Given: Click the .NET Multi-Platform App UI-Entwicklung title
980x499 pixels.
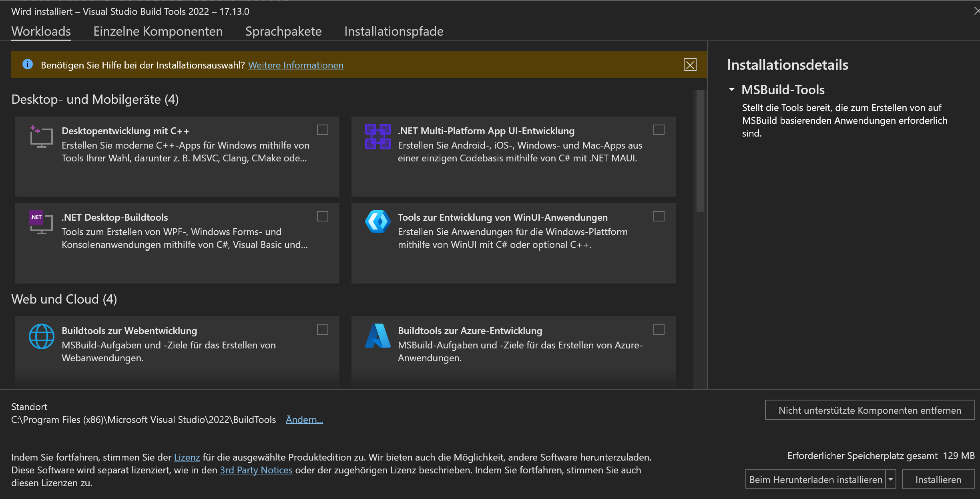Looking at the screenshot, I should [486, 131].
